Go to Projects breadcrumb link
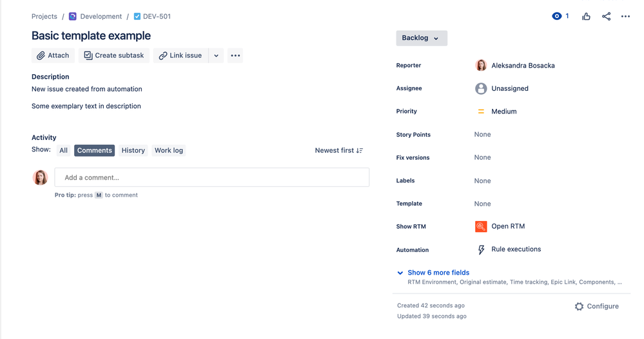 click(x=44, y=16)
